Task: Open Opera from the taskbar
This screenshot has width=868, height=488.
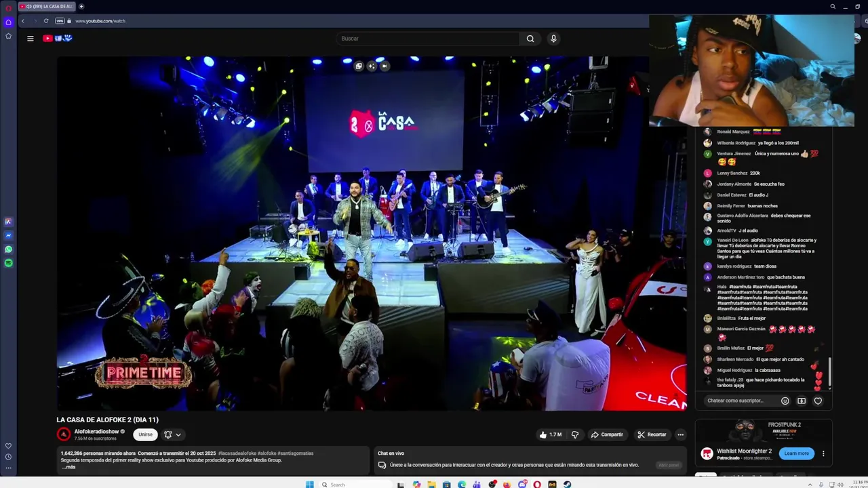Action: (x=537, y=484)
